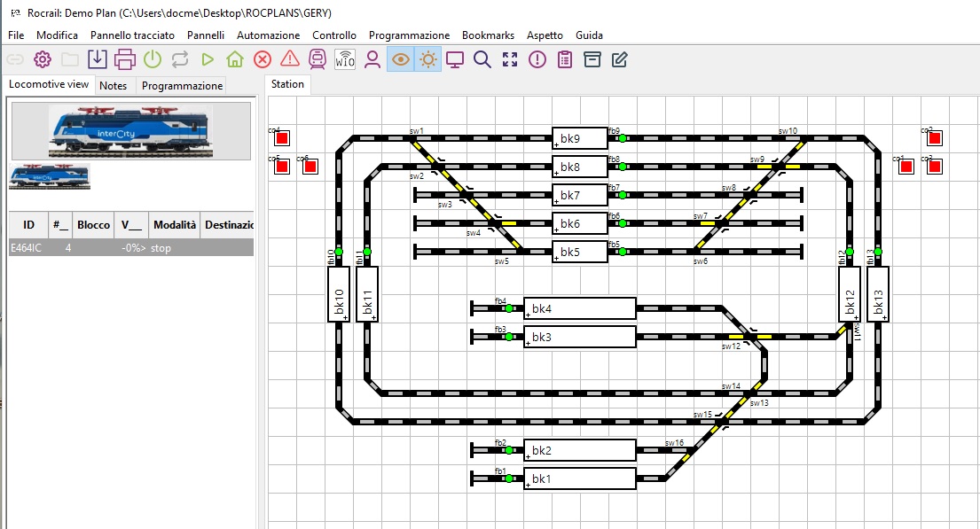Viewport: 980px width, 529px height.
Task: Toggle the red co4 output button
Action: click(281, 138)
